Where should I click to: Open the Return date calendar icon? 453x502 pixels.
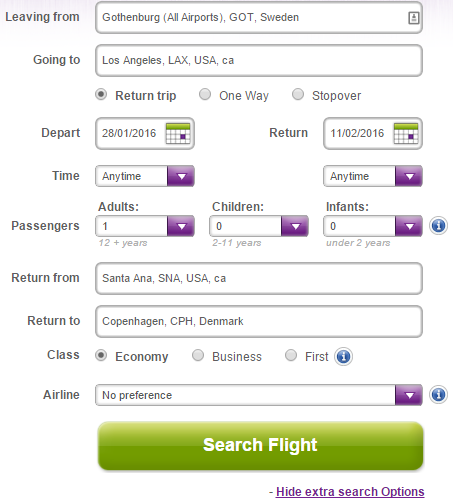pyautogui.click(x=406, y=134)
